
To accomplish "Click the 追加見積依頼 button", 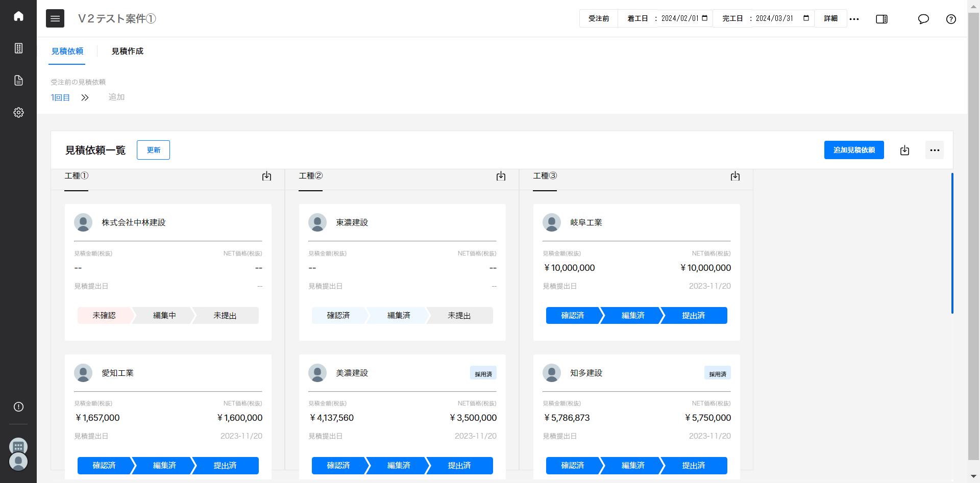I will (854, 150).
